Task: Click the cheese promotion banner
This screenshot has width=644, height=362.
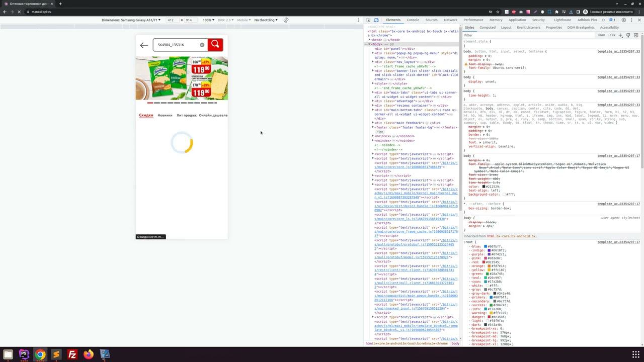Action: 182,78
